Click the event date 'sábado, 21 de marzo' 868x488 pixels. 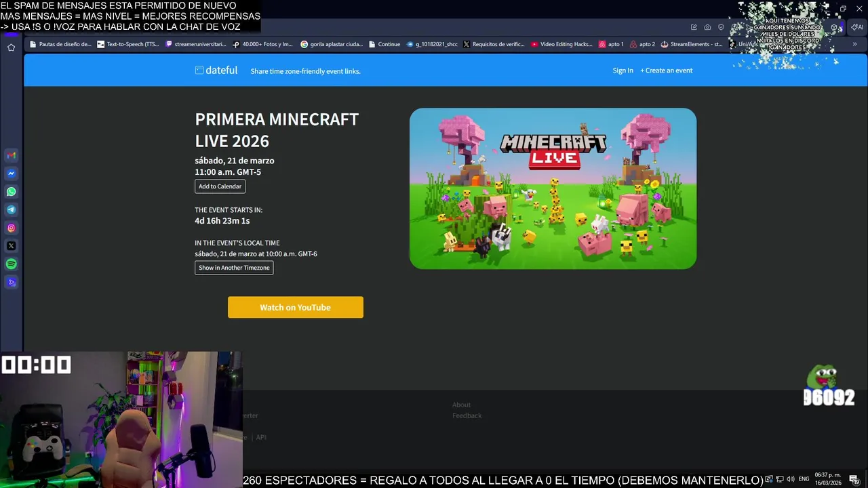tap(235, 161)
